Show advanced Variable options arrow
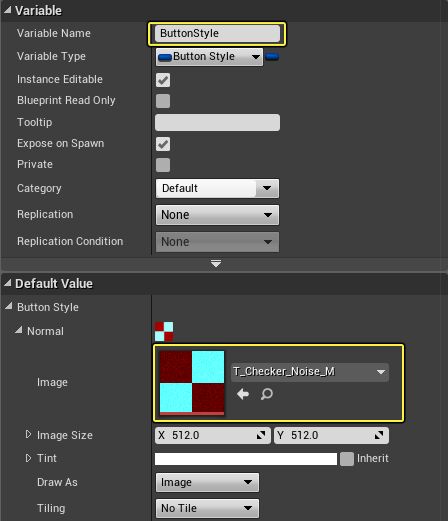 tap(216, 264)
